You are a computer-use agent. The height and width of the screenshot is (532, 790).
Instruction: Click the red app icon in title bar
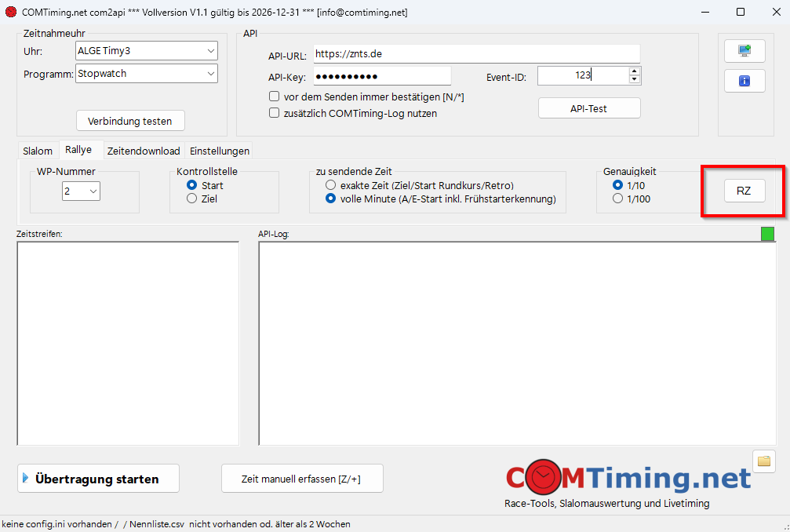(x=11, y=13)
